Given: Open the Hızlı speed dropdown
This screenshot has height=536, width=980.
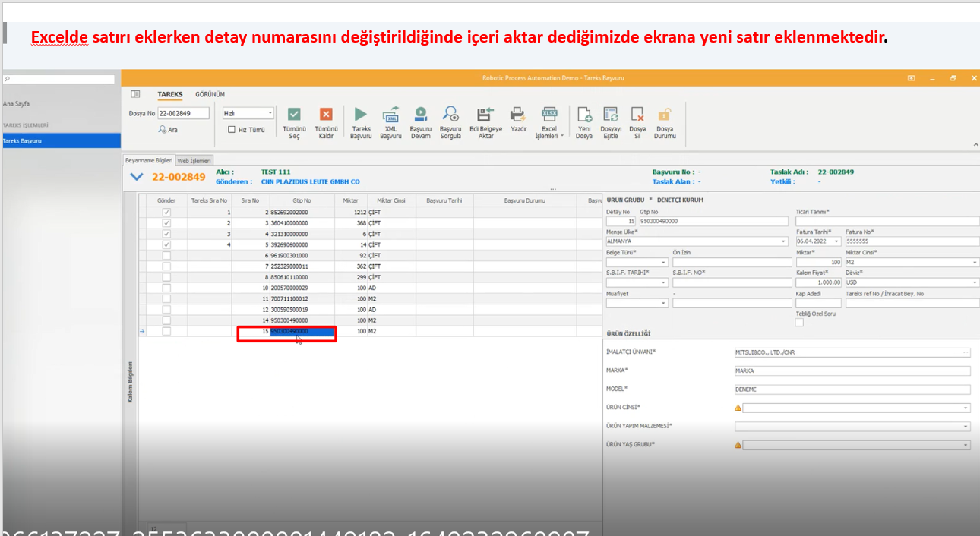Looking at the screenshot, I should click(x=270, y=113).
